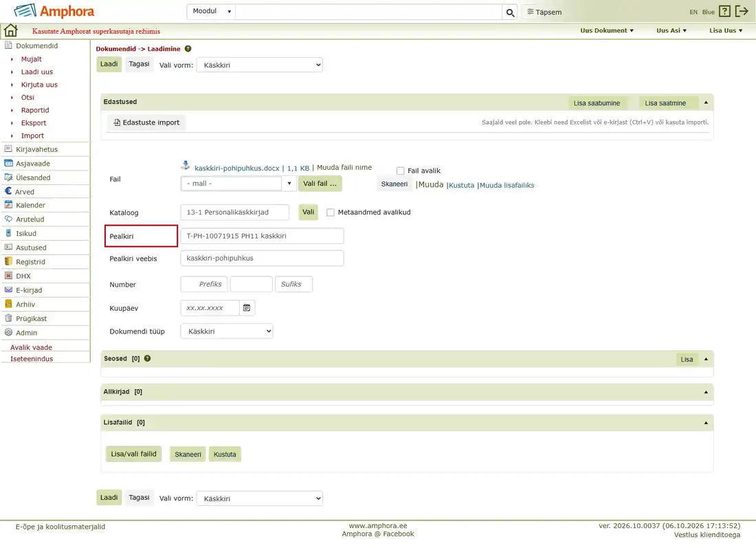Open the Uus Asi menu

tap(671, 30)
